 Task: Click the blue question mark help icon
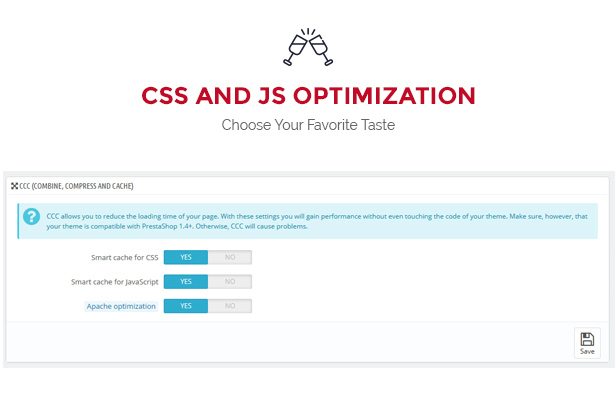[x=31, y=216]
